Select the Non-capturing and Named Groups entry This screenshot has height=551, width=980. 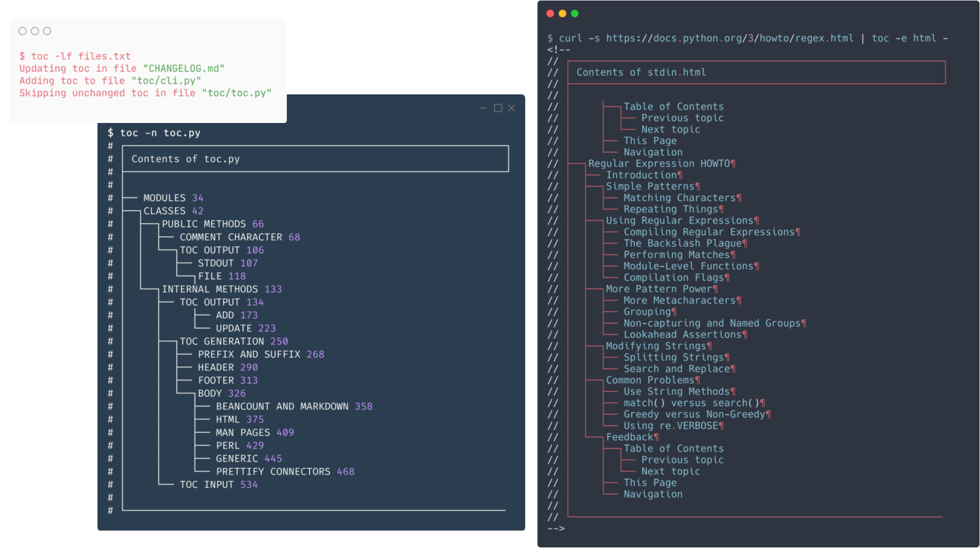coord(715,323)
